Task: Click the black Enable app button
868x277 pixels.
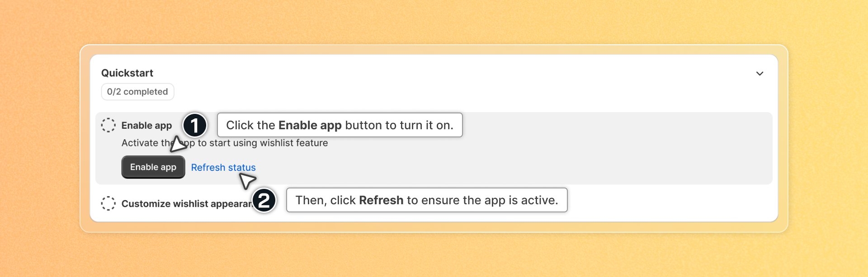Action: tap(153, 167)
